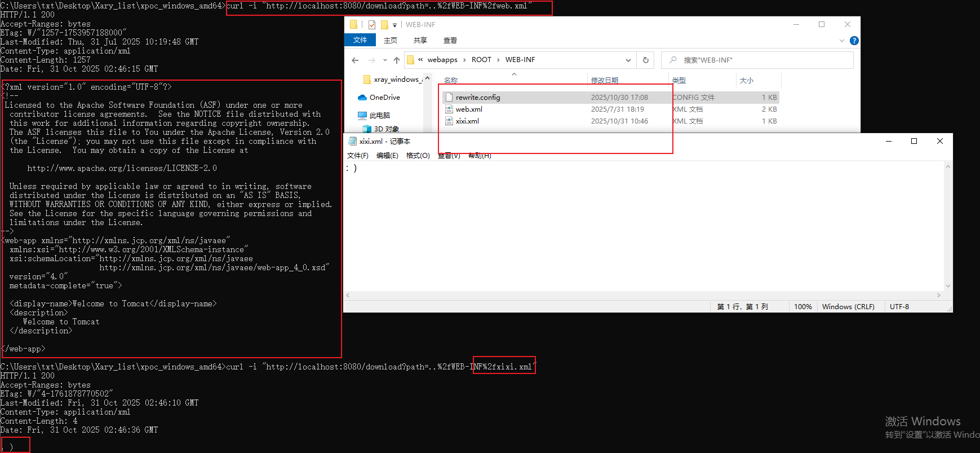The image size is (980, 453).
Task: Click CONFIG 文件 type cell
Action: tap(693, 97)
